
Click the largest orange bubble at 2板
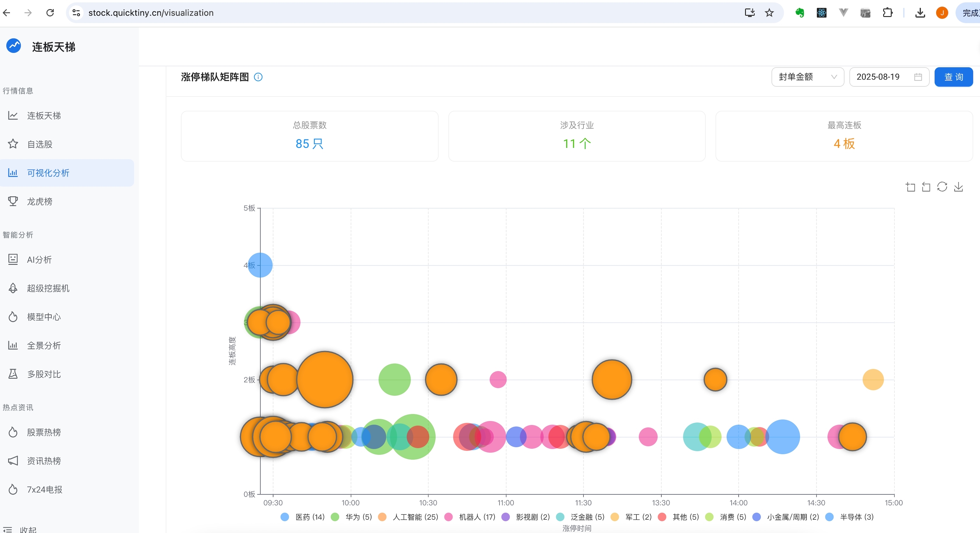click(325, 379)
